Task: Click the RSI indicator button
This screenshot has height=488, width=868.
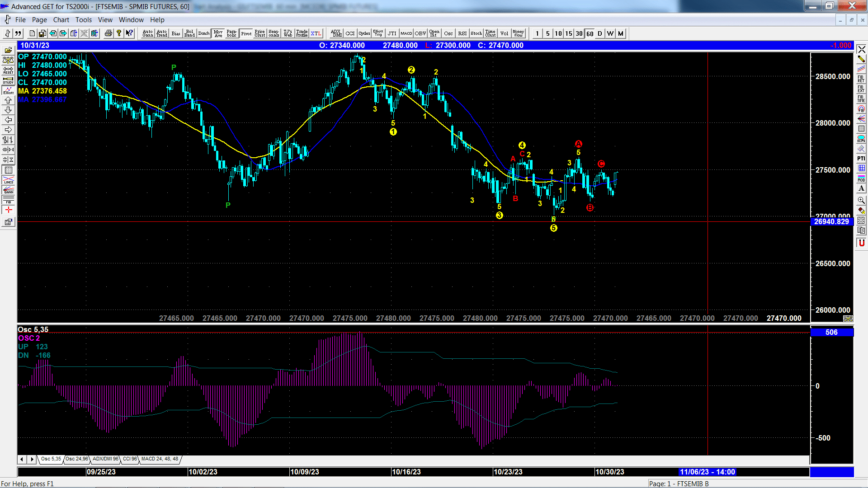Action: point(462,33)
